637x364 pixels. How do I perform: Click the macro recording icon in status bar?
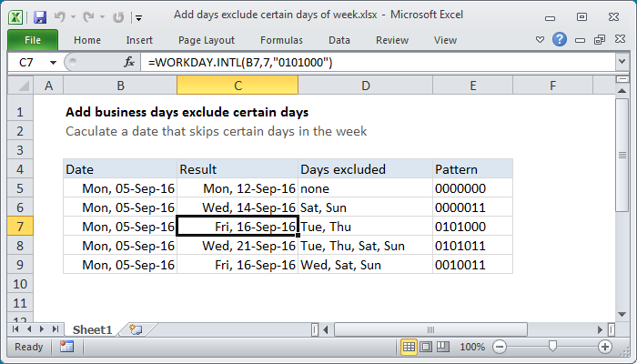click(66, 347)
